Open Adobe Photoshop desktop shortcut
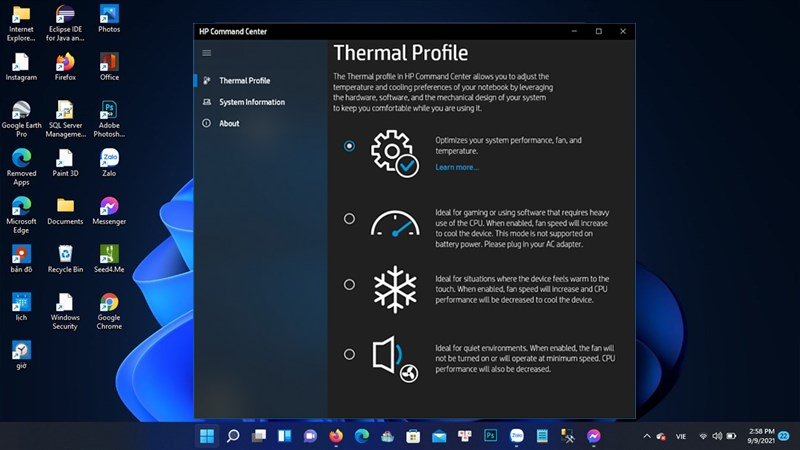The image size is (800, 450). tap(109, 119)
